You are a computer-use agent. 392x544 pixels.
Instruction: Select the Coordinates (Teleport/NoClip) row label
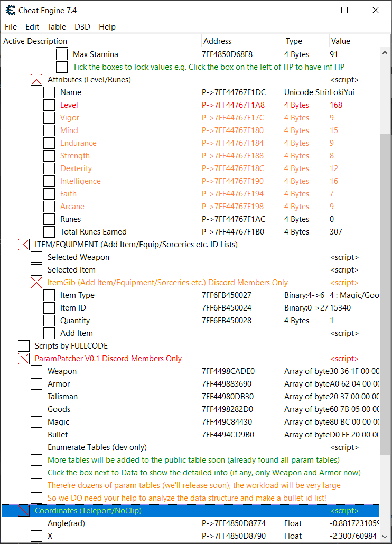(x=88, y=511)
